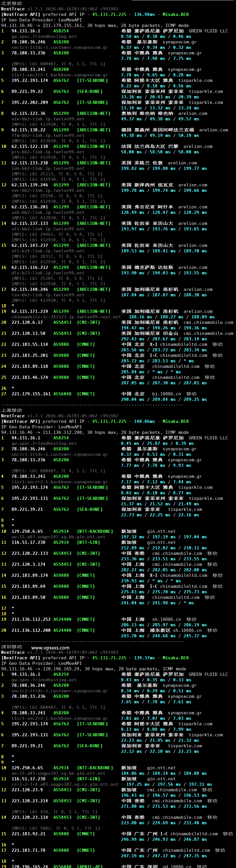
Task: Click the IP 221.183.89.174
Action: pyautogui.click(x=30, y=575)
